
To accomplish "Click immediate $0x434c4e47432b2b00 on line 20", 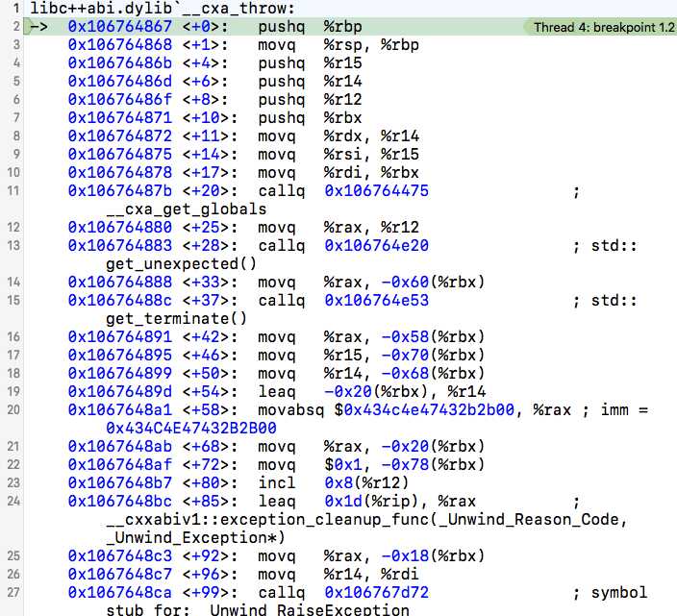I will 424,409.
